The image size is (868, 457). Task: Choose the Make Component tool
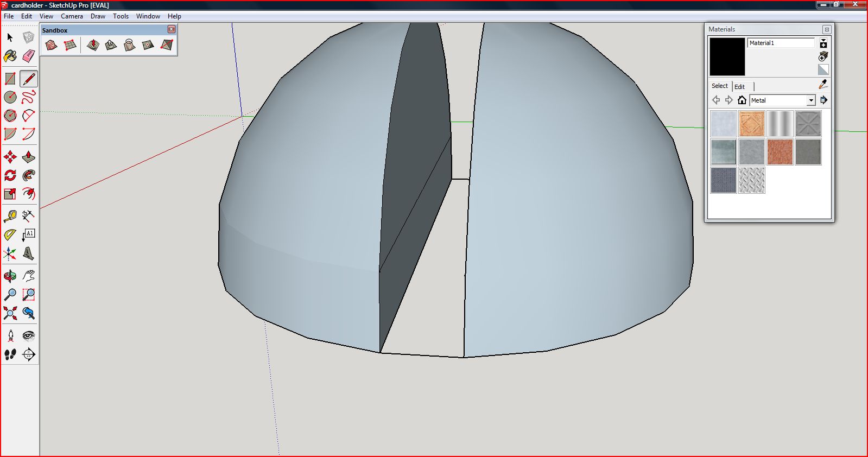(28, 37)
